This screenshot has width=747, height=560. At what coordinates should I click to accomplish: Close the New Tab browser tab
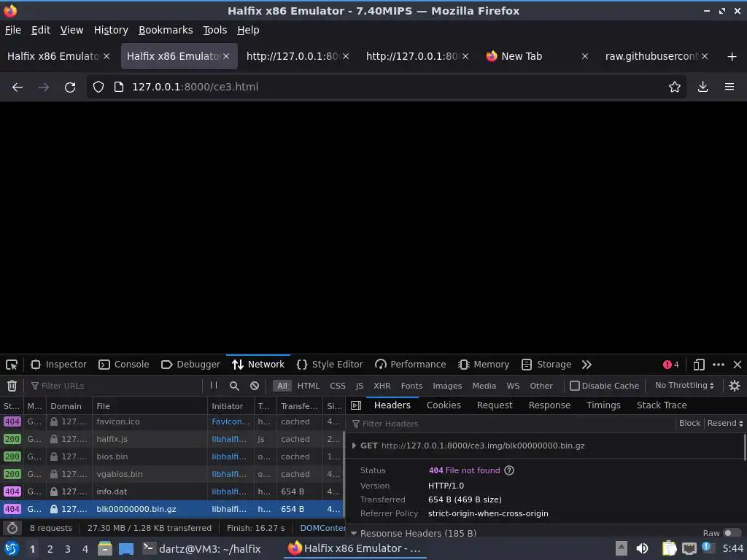(x=584, y=56)
